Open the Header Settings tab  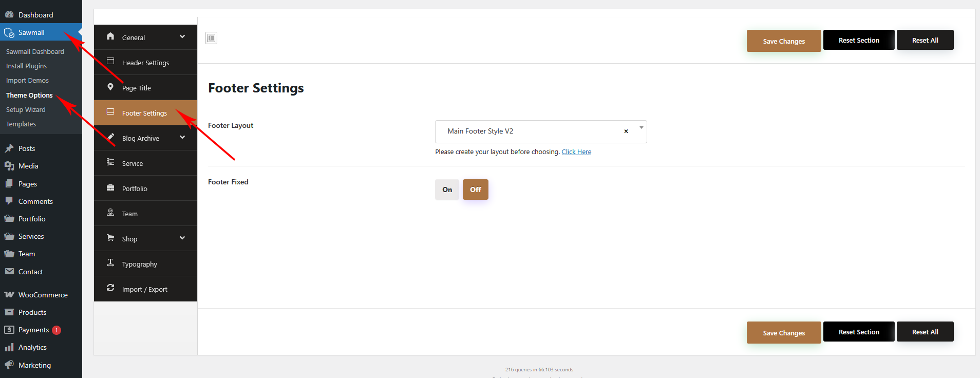click(145, 62)
